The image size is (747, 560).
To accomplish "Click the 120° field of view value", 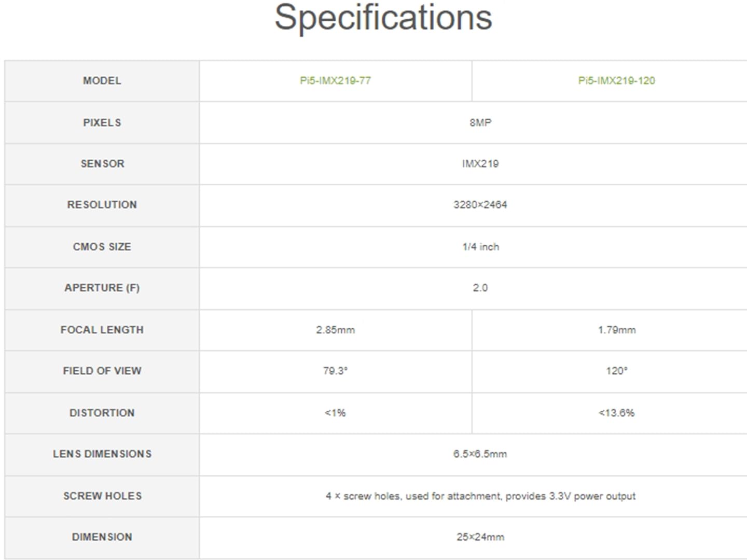I will tap(616, 371).
